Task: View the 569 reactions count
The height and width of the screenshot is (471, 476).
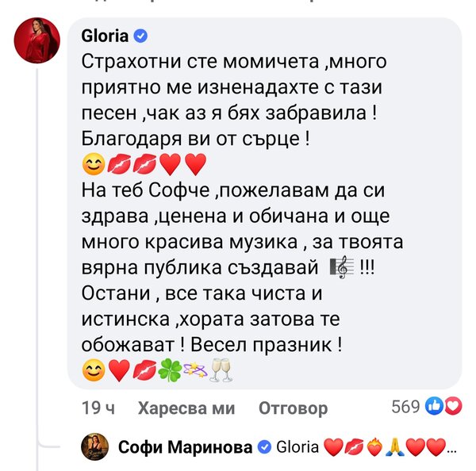Action: pos(405,407)
